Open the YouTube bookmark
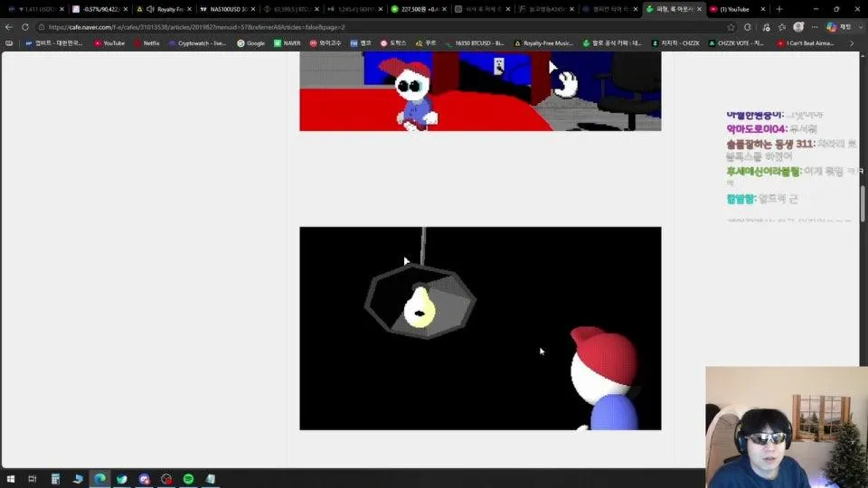 [x=109, y=43]
